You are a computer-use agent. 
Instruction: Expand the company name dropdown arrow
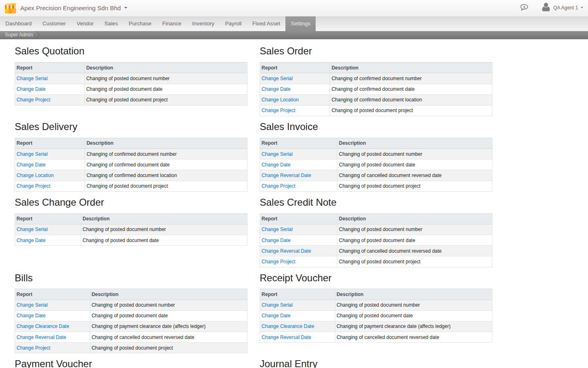tap(126, 8)
